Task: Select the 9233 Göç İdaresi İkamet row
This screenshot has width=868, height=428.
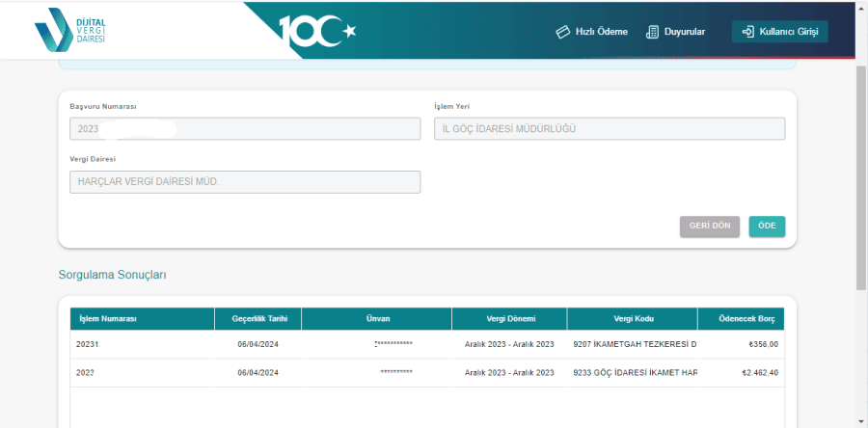Action: 634,373
